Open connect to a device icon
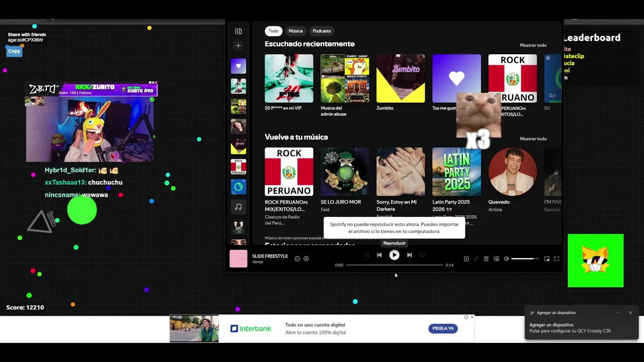The width and height of the screenshot is (644, 362). click(x=496, y=259)
